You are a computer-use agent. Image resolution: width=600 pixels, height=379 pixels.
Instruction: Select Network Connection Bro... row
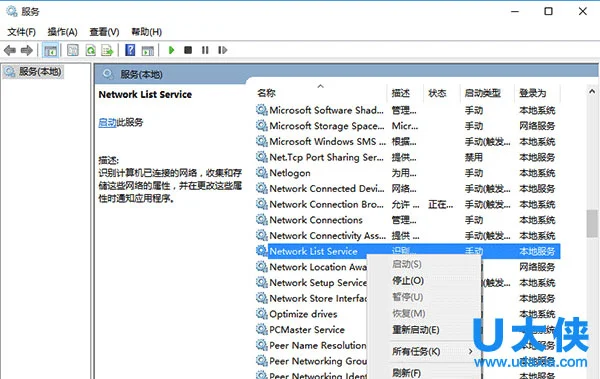tap(408, 204)
